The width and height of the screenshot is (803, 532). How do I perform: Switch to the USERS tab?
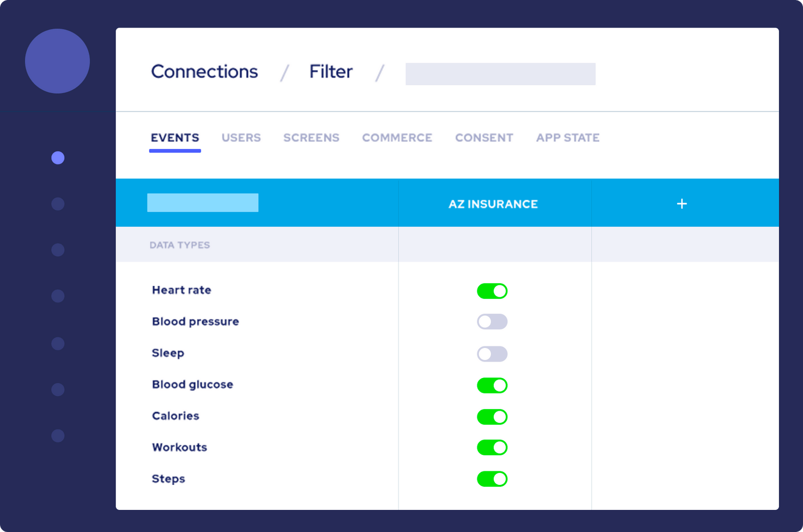pyautogui.click(x=241, y=137)
